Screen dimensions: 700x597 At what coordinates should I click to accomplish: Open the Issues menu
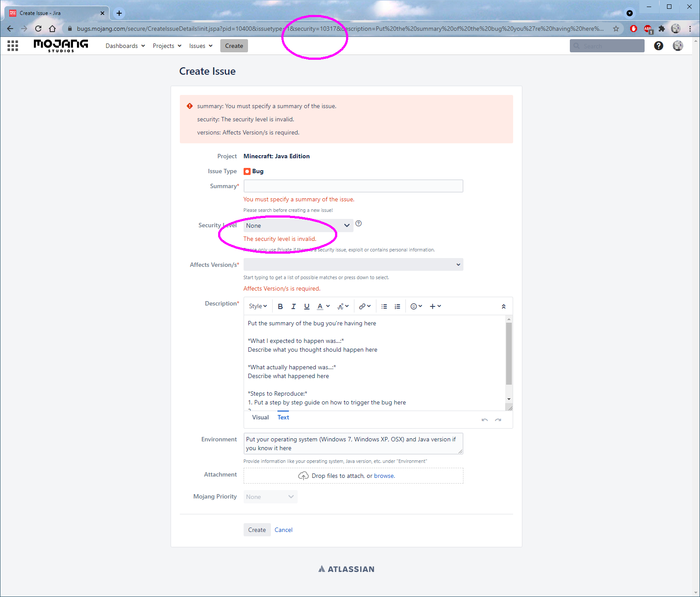click(x=201, y=46)
